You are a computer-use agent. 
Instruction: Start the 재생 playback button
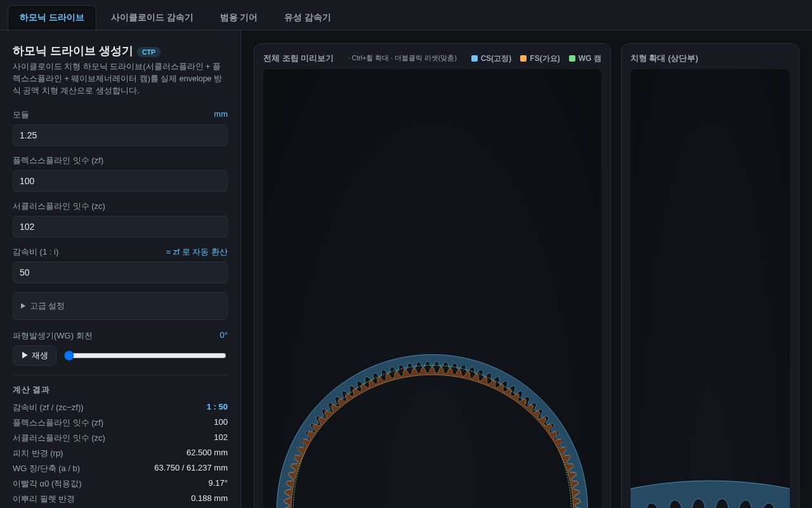point(34,356)
